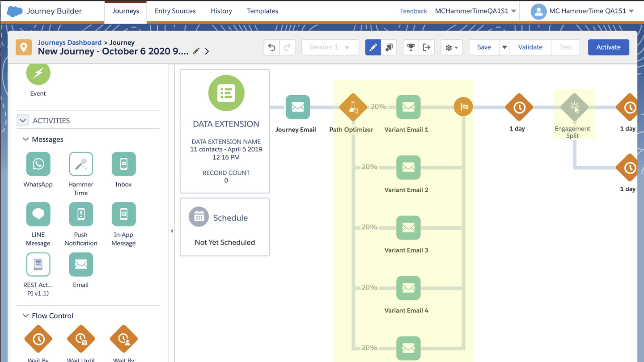Viewport: 644px width, 362px height.
Task: Open the MCHammerTimeQA1S1 business unit dropdown
Action: coord(476,11)
